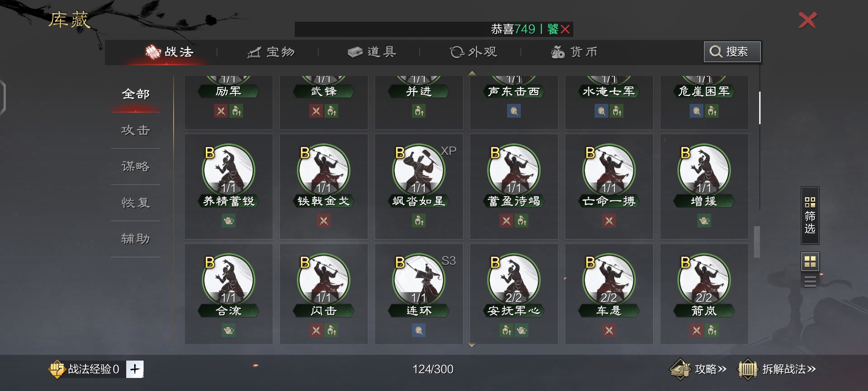Select the 铁戟金戈 tactic icon

pos(324,170)
